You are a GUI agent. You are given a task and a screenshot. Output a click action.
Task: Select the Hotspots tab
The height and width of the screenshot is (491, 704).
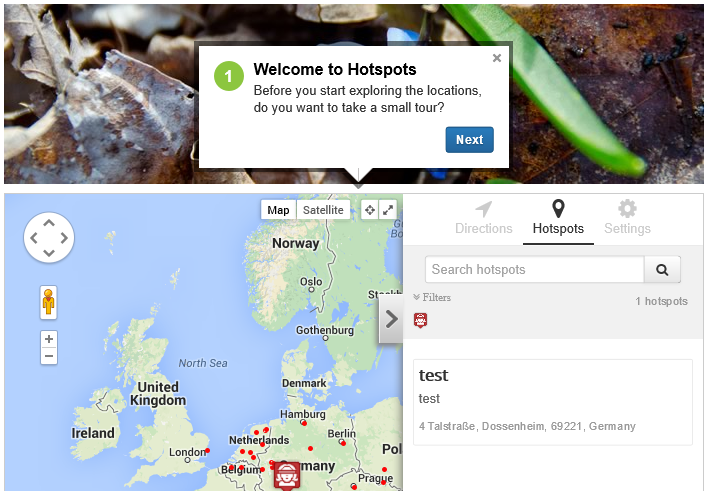pyautogui.click(x=558, y=219)
